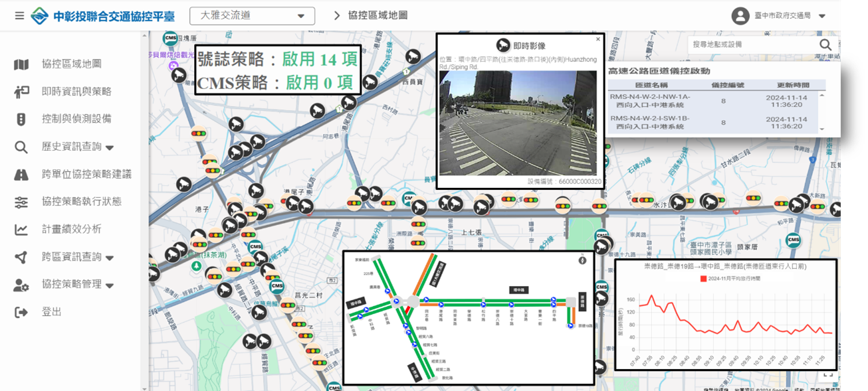Open 臺中市政府交通局 account dropdown
Viewport: 868px width, 391px height.
(x=821, y=16)
